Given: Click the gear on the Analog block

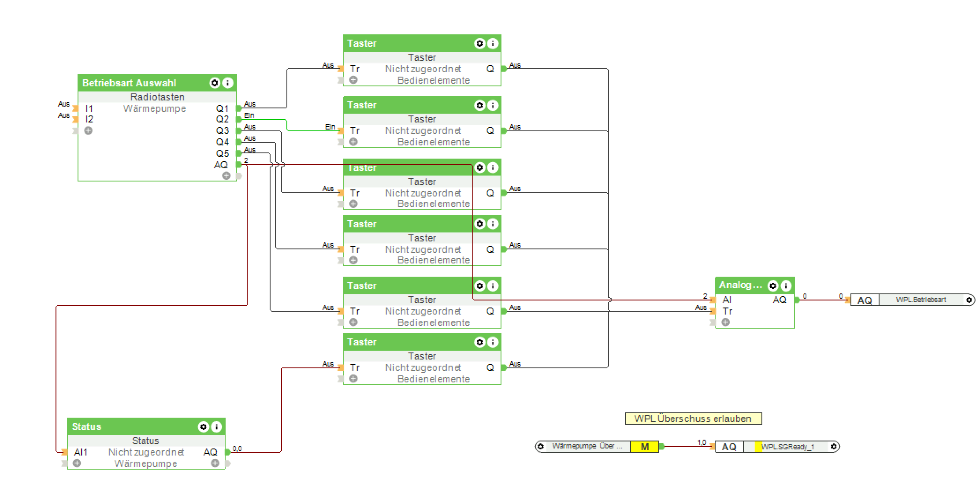Looking at the screenshot, I should coord(773,285).
